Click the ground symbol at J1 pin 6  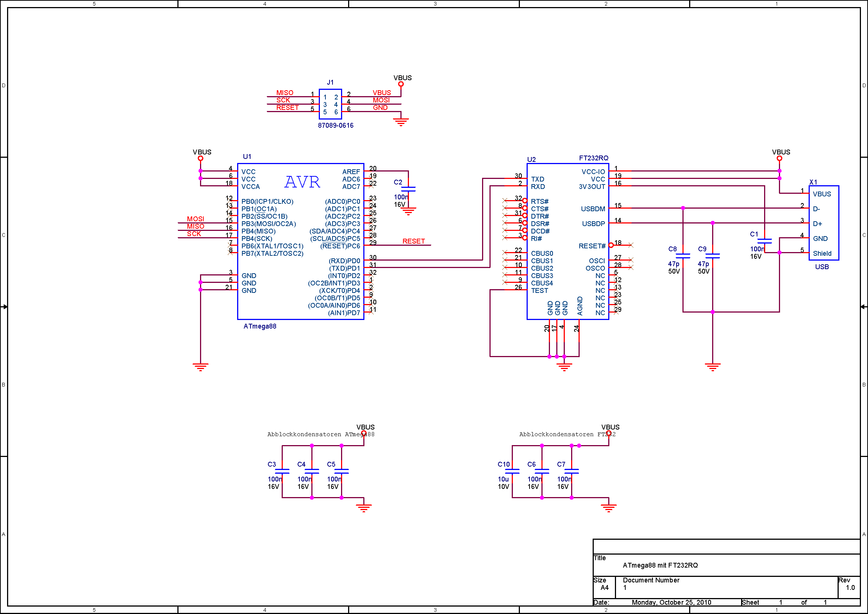coord(401,122)
